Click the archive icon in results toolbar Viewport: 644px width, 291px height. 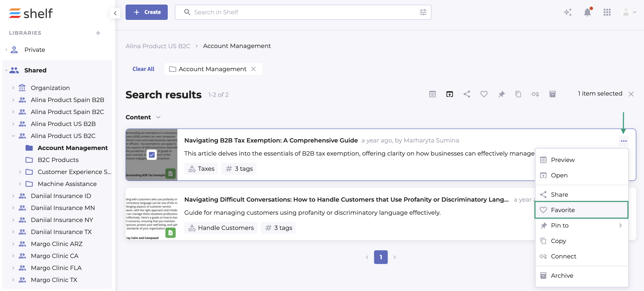click(x=552, y=94)
